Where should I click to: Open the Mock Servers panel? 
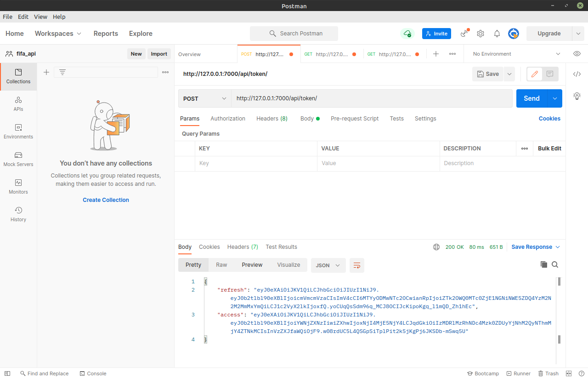click(18, 159)
